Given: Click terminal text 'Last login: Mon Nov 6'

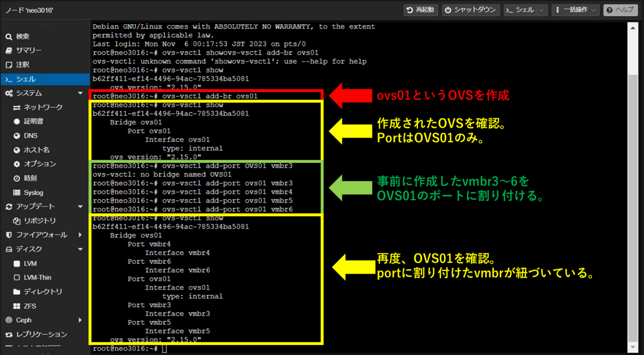Looking at the screenshot, I should tap(141, 44).
